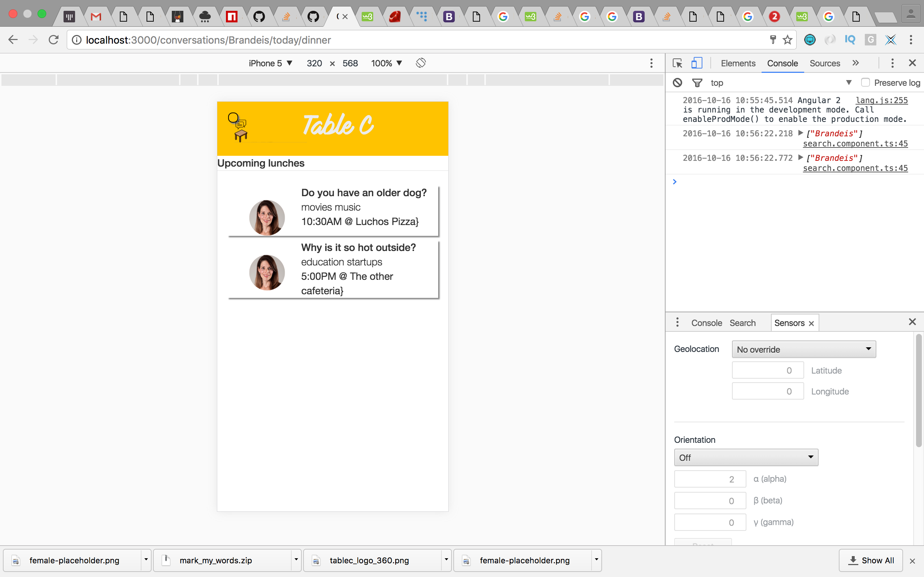
Task: Click the inspect element picker icon
Action: pyautogui.click(x=677, y=63)
